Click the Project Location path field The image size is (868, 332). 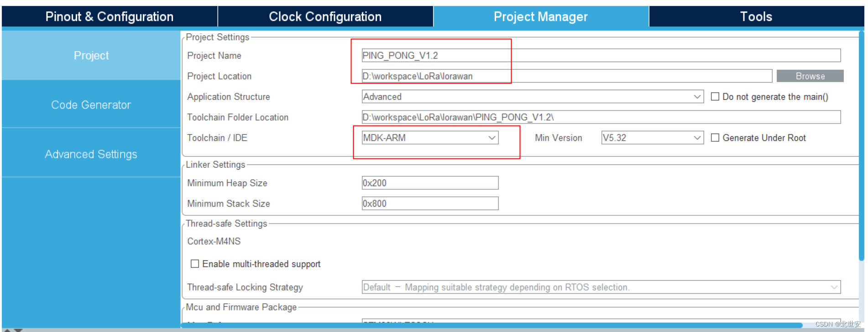[x=567, y=76]
